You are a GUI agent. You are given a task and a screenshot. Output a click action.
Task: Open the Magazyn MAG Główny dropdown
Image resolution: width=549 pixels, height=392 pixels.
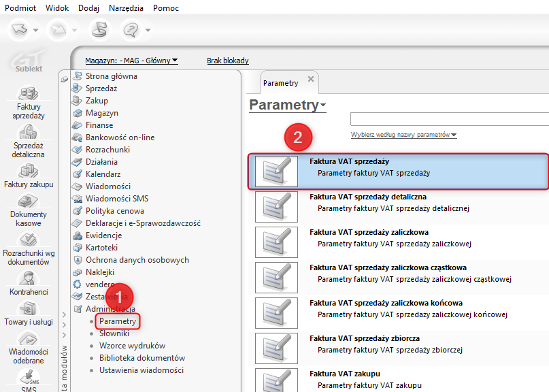tap(132, 61)
